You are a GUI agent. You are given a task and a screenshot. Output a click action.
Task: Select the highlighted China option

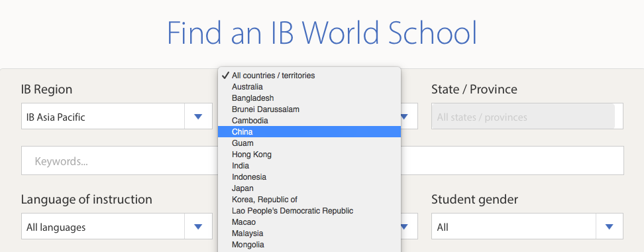(x=309, y=132)
